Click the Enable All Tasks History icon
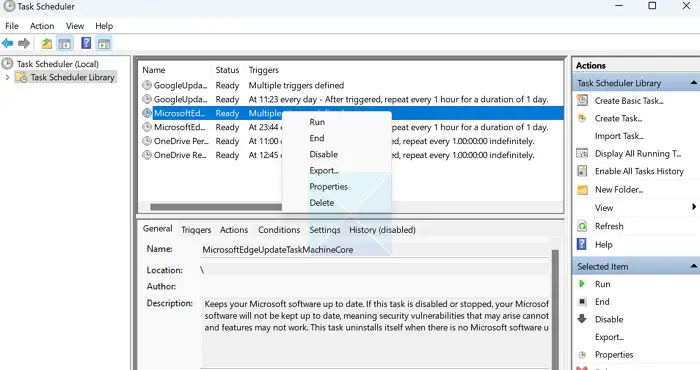Viewport: 700px width, 370px height. pos(582,171)
